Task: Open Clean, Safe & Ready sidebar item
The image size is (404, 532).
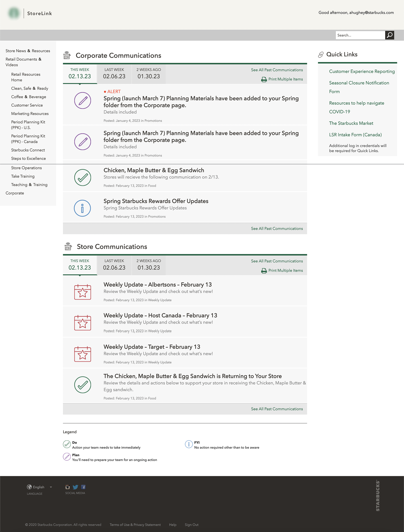Action: click(x=30, y=88)
